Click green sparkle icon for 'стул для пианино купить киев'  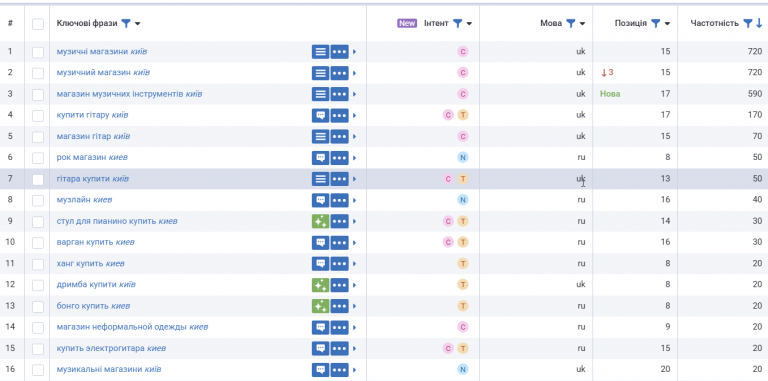coord(320,221)
